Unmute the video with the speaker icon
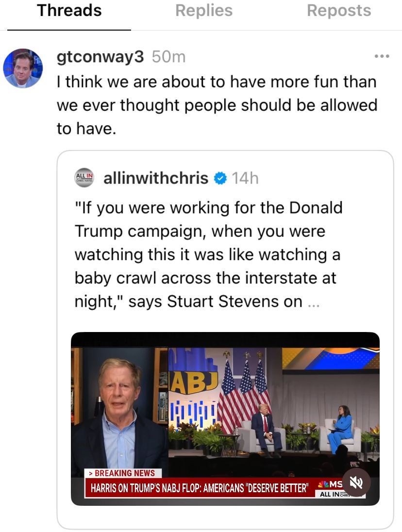The width and height of the screenshot is (402, 532). (x=356, y=482)
